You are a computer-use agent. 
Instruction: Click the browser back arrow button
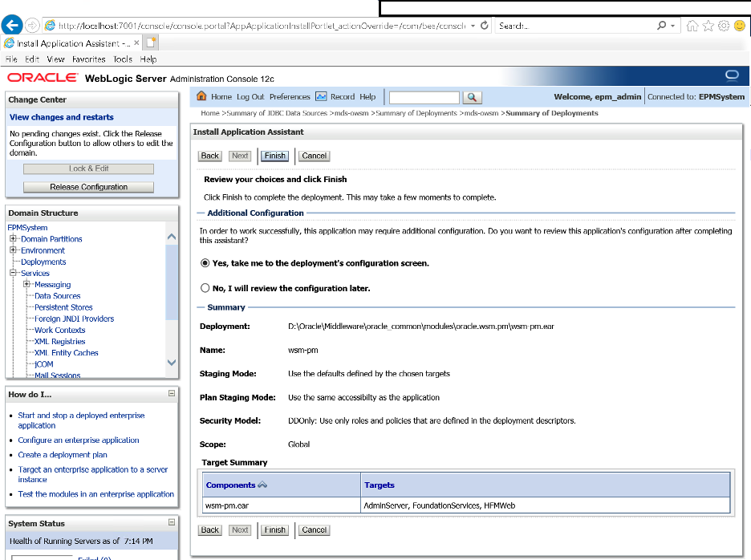pos(12,25)
